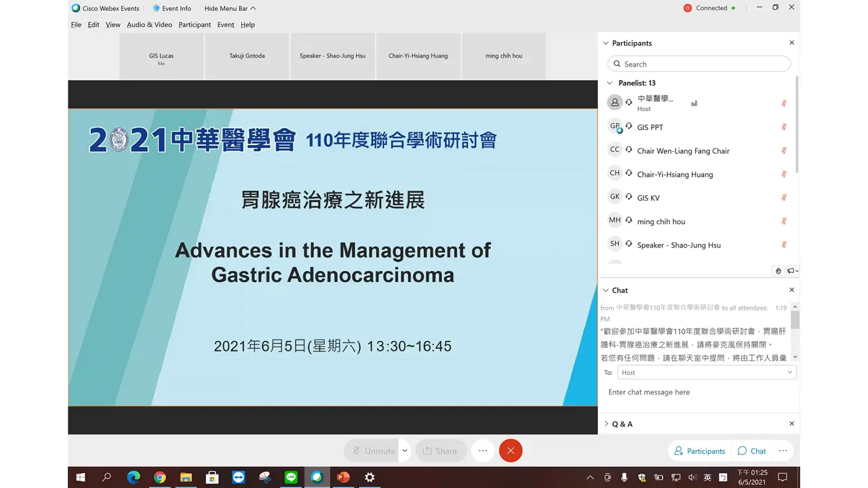This screenshot has height=488, width=868.
Task: Open more options beside the Share button
Action: click(x=482, y=451)
